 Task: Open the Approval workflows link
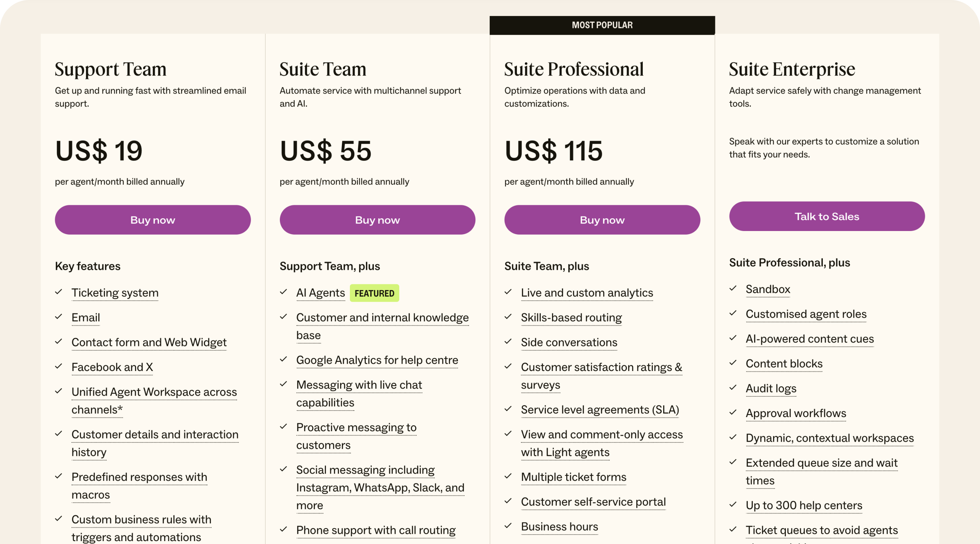point(796,413)
